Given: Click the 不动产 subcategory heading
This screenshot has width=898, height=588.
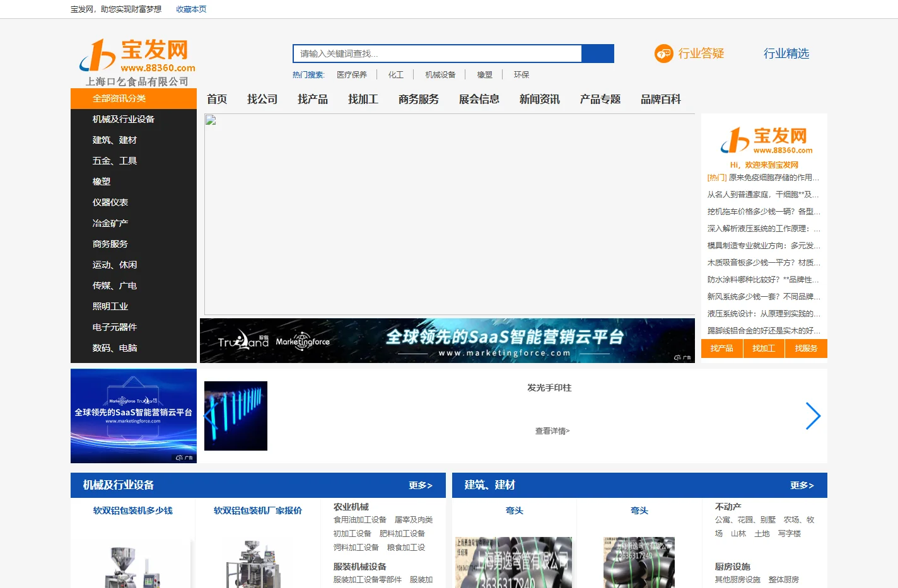Looking at the screenshot, I should (728, 507).
